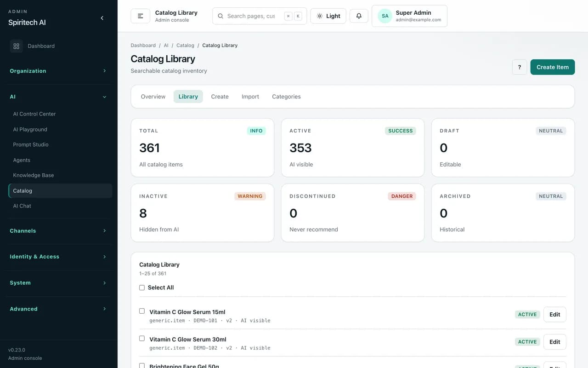The height and width of the screenshot is (368, 588).
Task: Select Catalog in sidebar
Action: pyautogui.click(x=60, y=191)
